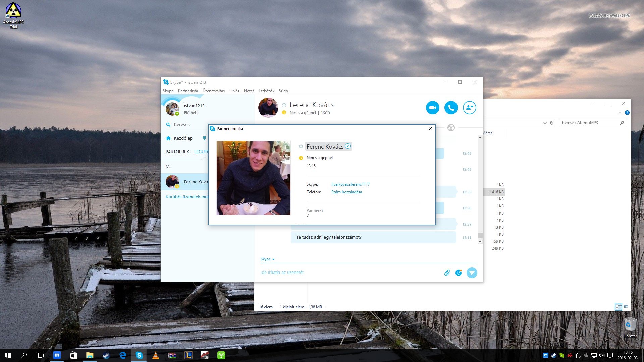Switch Explorer to details view icon
Image resolution: width=644 pixels, height=362 pixels.
pyautogui.click(x=619, y=307)
